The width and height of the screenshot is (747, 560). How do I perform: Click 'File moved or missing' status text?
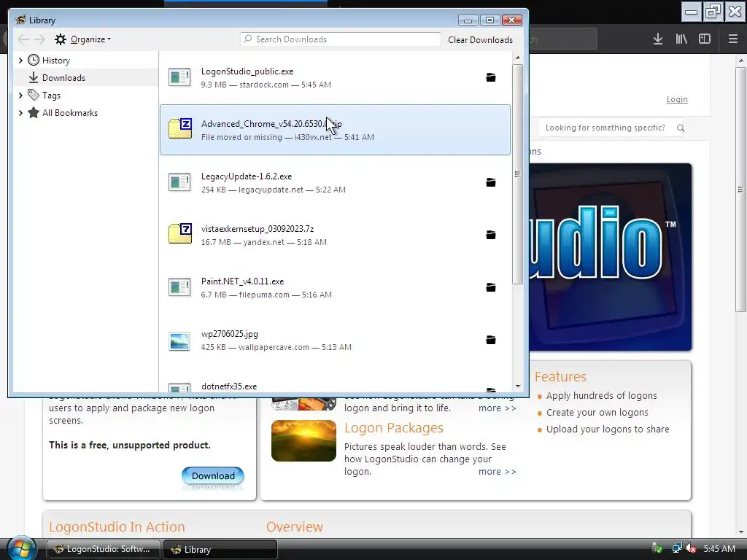[x=241, y=137]
